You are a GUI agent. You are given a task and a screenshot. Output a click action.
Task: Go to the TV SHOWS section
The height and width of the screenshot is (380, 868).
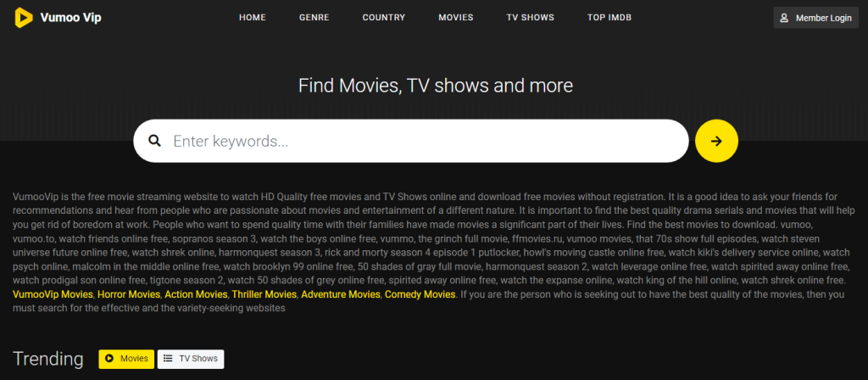click(531, 18)
